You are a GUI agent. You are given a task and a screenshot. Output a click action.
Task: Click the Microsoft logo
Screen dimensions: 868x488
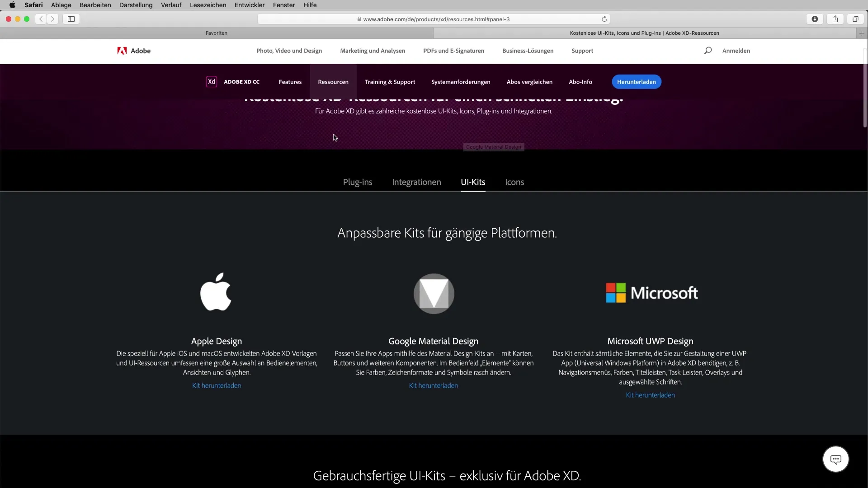click(651, 293)
